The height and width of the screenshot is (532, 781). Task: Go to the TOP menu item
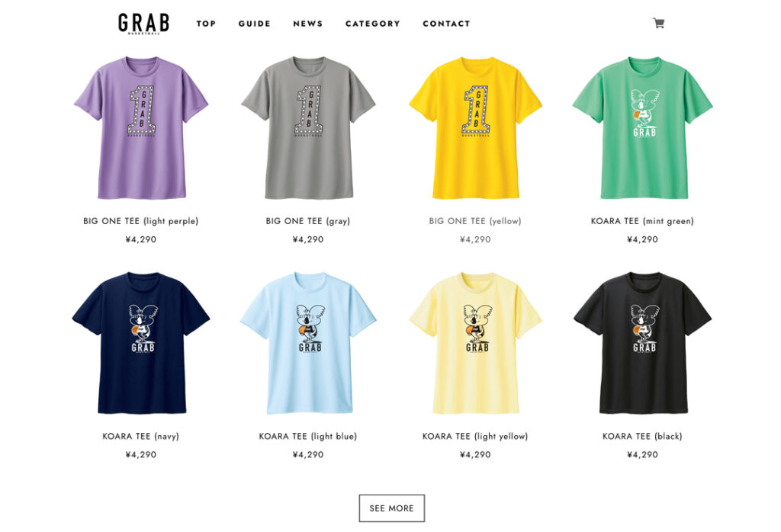tap(206, 24)
